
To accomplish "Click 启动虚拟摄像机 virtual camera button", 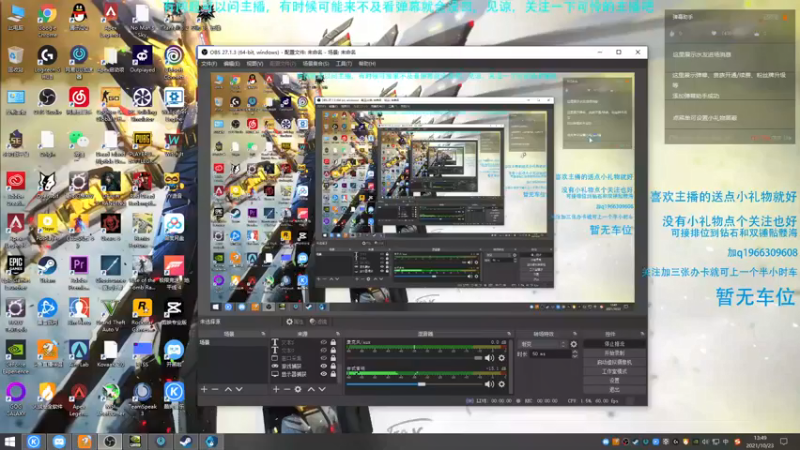I will click(x=614, y=362).
